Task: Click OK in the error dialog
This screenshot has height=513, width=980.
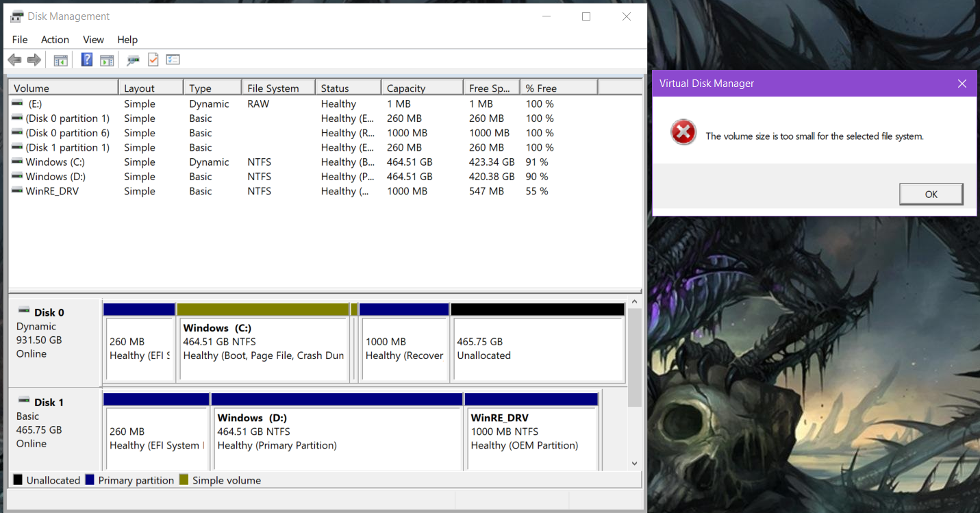Action: click(x=931, y=194)
